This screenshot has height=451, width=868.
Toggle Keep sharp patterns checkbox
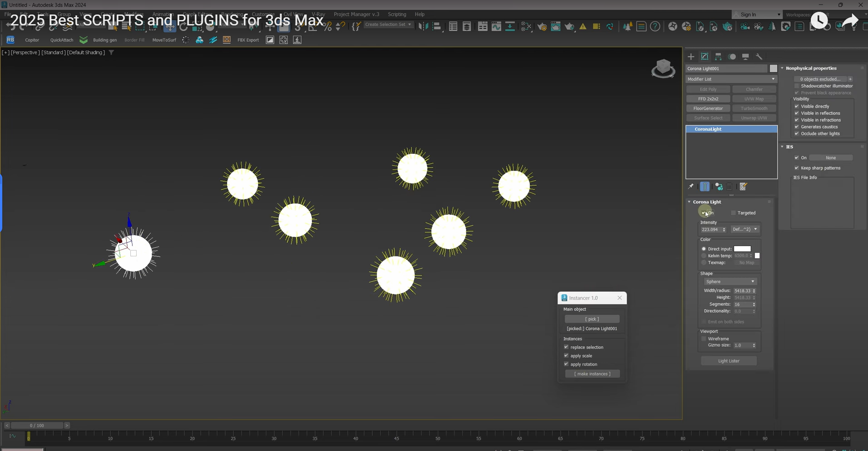click(797, 168)
